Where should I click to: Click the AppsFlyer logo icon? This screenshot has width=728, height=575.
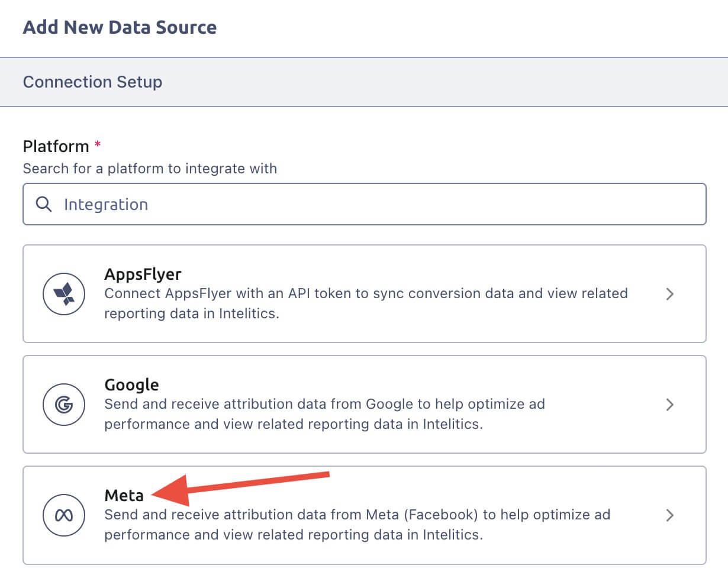[64, 293]
